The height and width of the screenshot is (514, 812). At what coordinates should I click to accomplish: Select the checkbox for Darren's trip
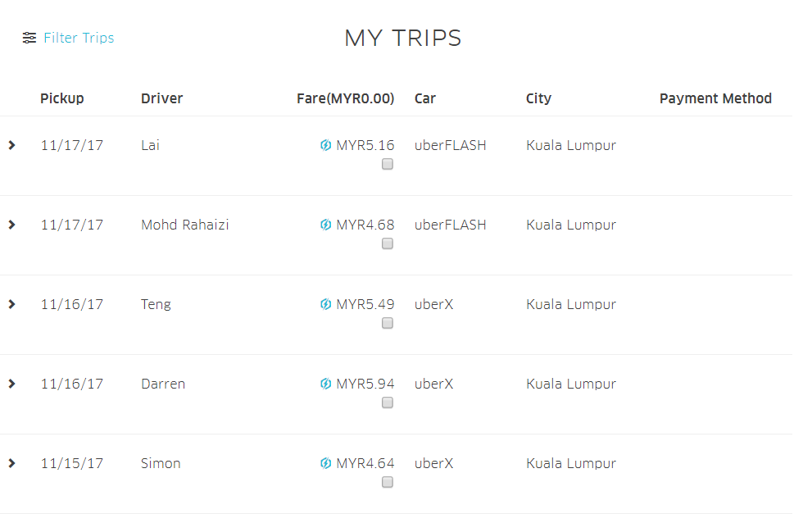pos(388,403)
